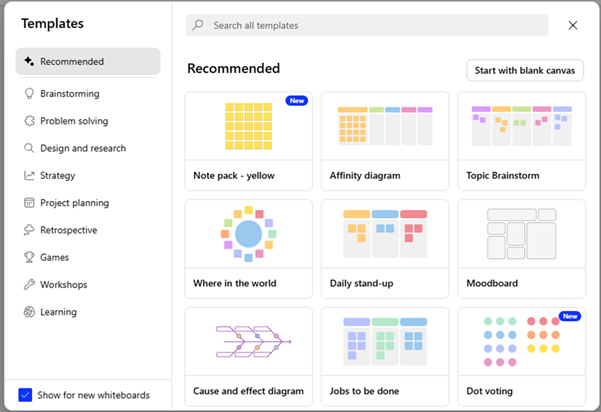The image size is (601, 412).
Task: Click the Problem solving puzzle icon
Action: (30, 121)
